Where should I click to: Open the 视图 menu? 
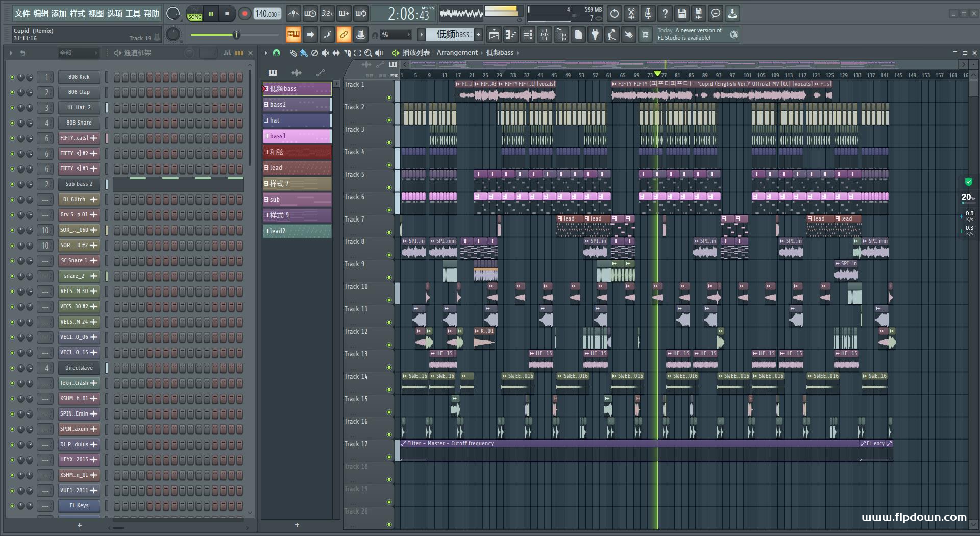96,14
